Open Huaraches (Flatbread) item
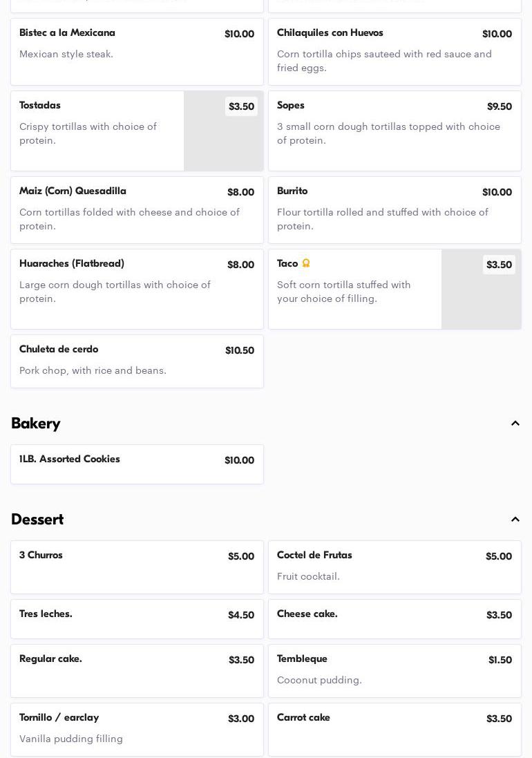 tap(137, 289)
